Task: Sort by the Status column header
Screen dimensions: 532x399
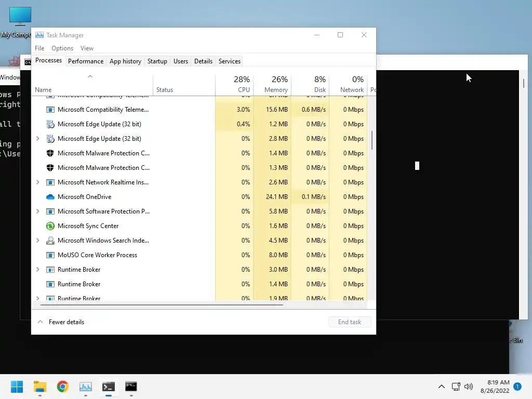Action: 184,85
